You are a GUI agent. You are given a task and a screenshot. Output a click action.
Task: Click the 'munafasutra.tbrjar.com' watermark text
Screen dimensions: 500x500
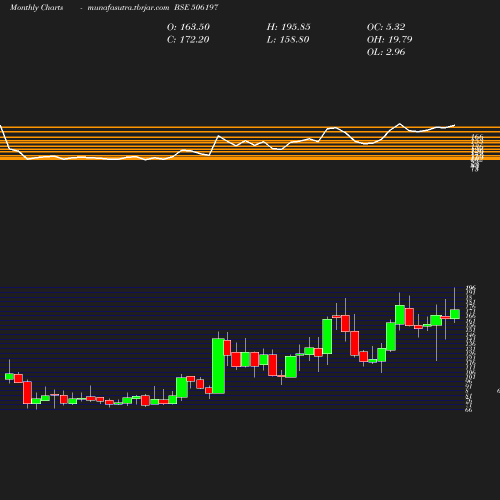(128, 8)
